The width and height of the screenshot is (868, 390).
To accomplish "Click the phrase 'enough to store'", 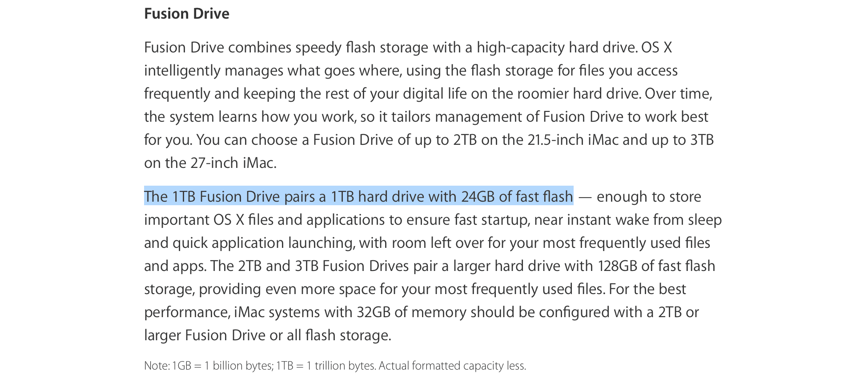I will point(649,197).
